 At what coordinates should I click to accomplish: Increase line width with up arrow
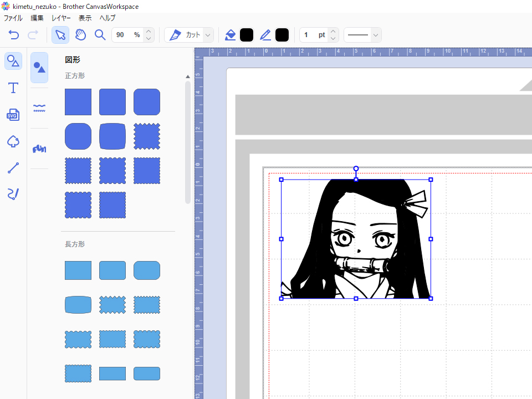coord(333,31)
